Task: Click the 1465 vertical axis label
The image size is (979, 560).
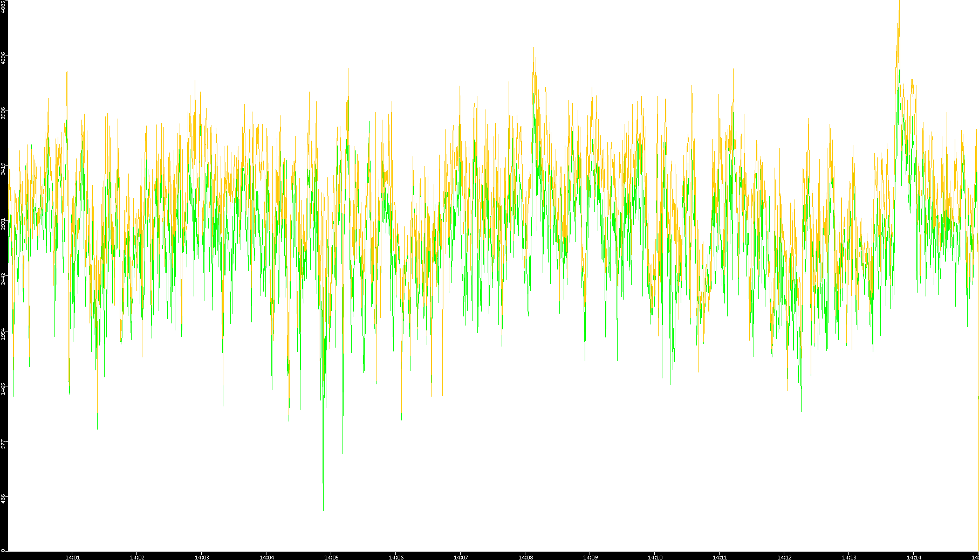Action: click(x=3, y=389)
